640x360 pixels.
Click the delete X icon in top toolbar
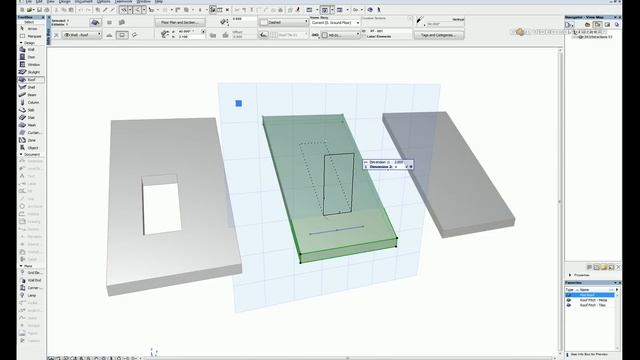click(x=227, y=10)
